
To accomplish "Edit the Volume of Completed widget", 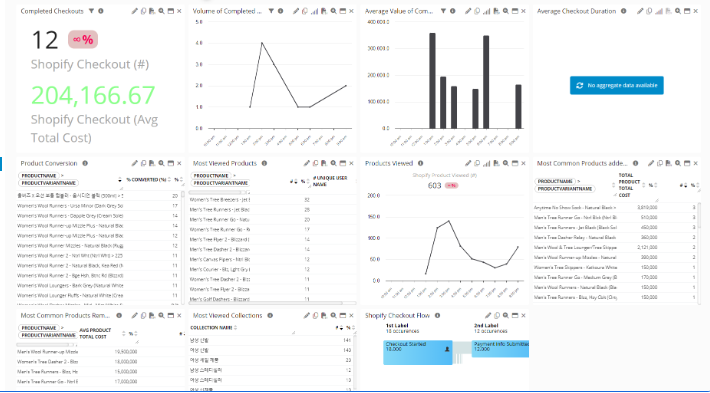I will click(296, 11).
